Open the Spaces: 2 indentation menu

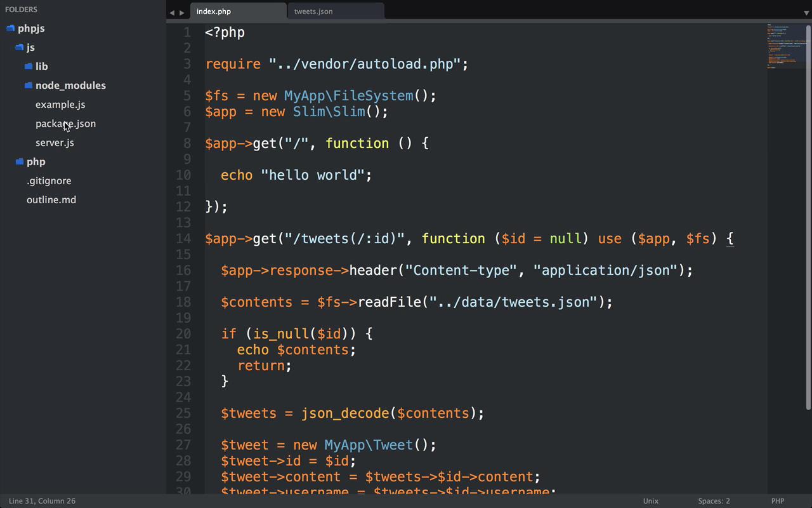pos(714,501)
